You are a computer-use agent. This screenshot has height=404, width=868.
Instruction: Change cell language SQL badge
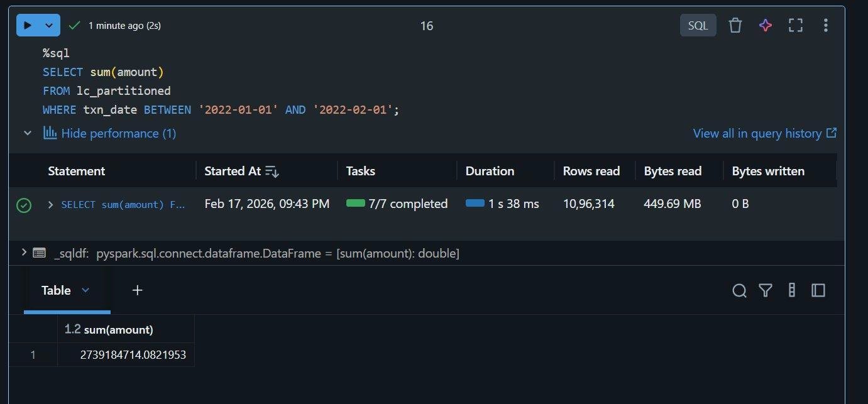pyautogui.click(x=698, y=25)
